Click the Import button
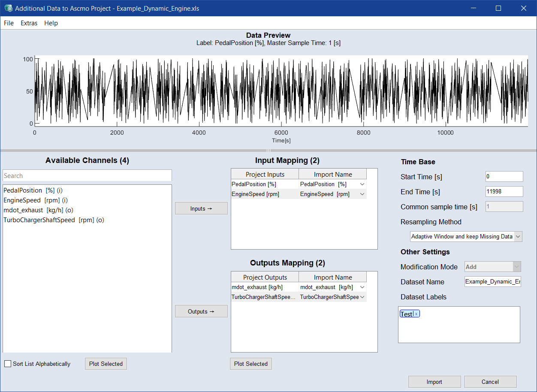The width and height of the screenshot is (537, 392). [x=434, y=382]
